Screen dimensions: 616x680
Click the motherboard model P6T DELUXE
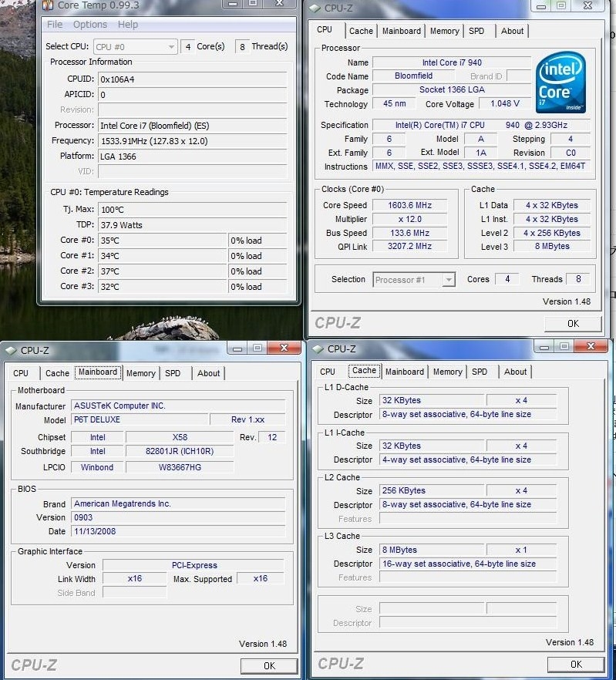coord(140,419)
